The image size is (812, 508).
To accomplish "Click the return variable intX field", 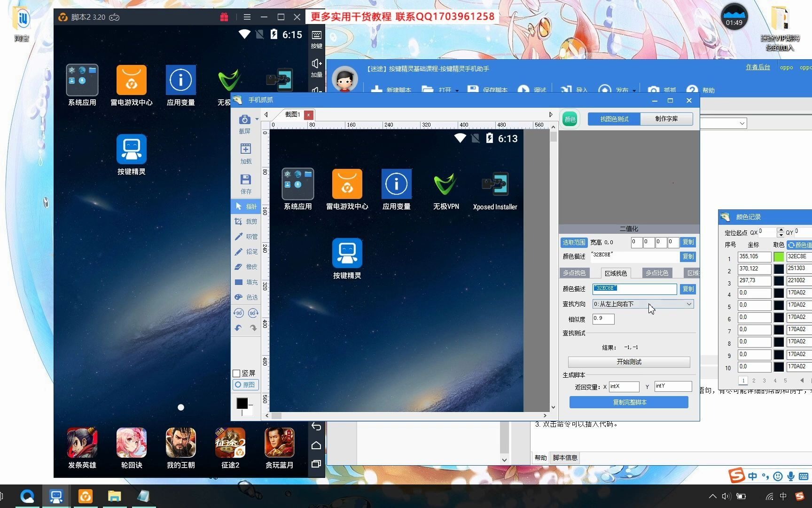I will click(624, 387).
